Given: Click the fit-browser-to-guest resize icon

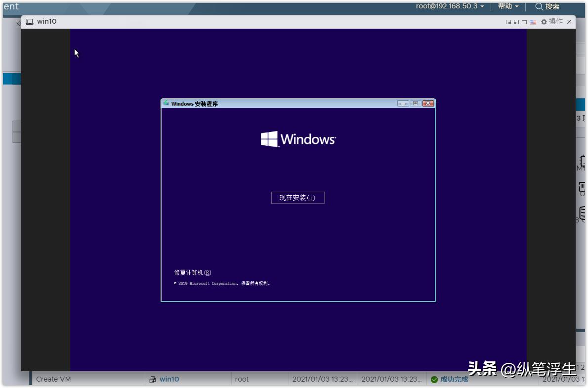Looking at the screenshot, I should [x=516, y=22].
